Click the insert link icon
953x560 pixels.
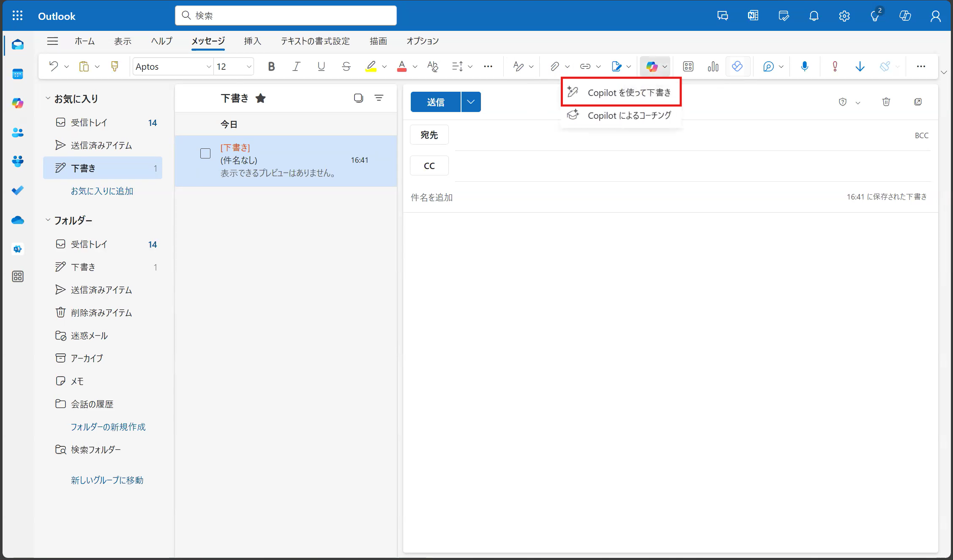pyautogui.click(x=585, y=66)
